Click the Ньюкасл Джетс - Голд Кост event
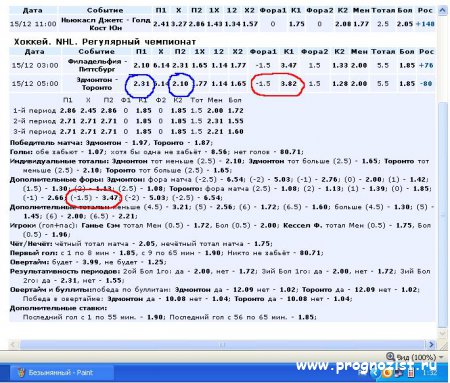 [x=105, y=24]
